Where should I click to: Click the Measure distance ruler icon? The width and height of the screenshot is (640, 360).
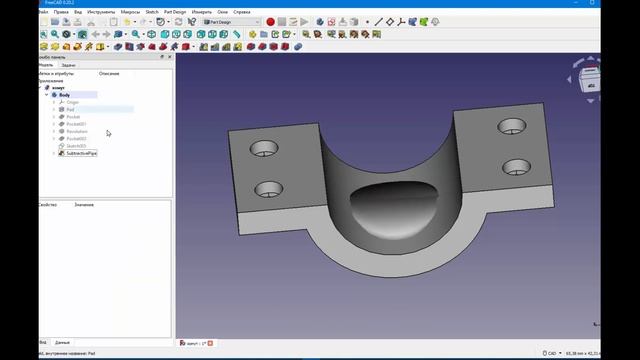point(236,34)
